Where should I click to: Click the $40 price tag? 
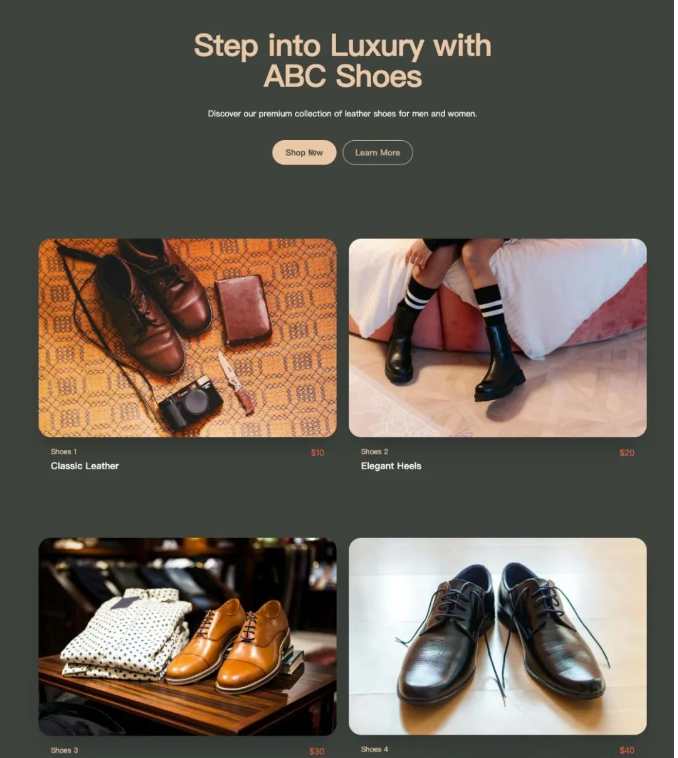[627, 750]
